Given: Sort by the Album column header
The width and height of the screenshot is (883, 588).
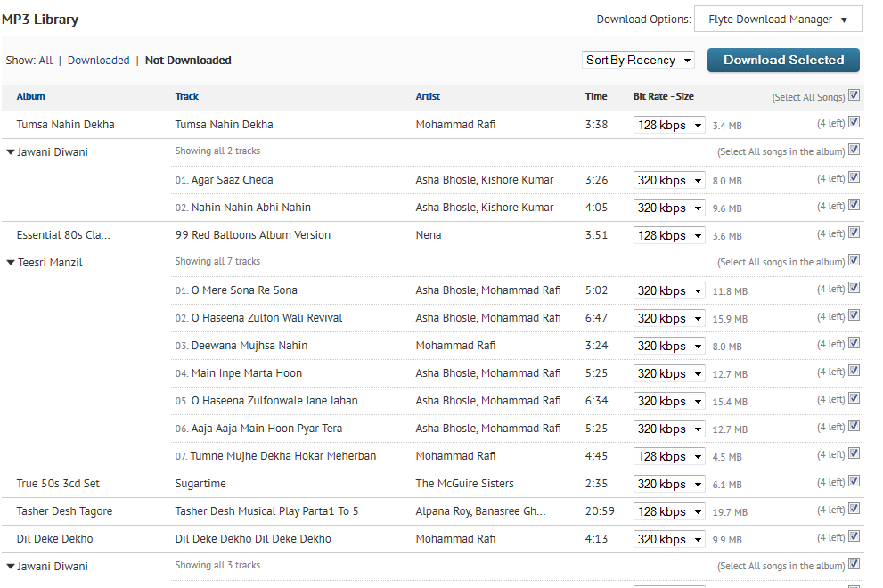Looking at the screenshot, I should tap(30, 96).
